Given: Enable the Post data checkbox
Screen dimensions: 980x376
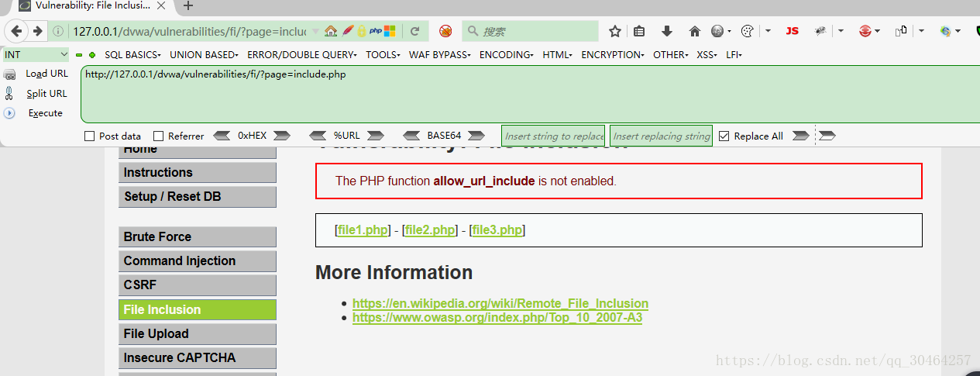Looking at the screenshot, I should (89, 136).
